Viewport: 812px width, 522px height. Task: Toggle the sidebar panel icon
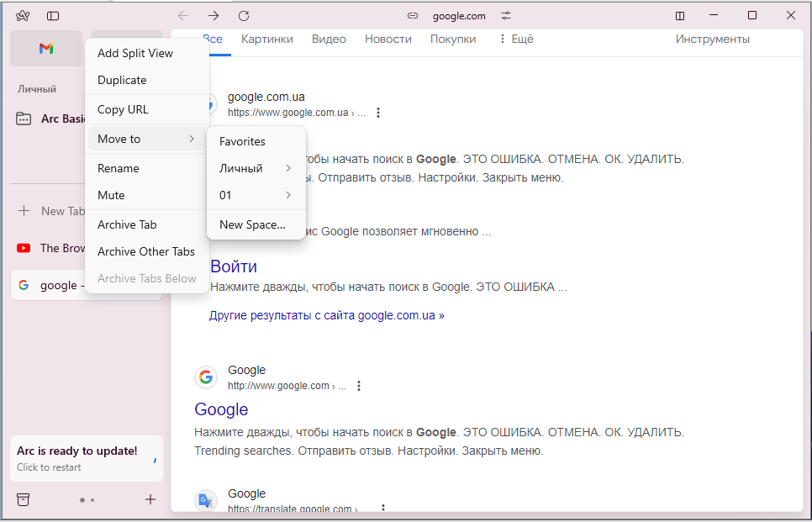point(53,16)
